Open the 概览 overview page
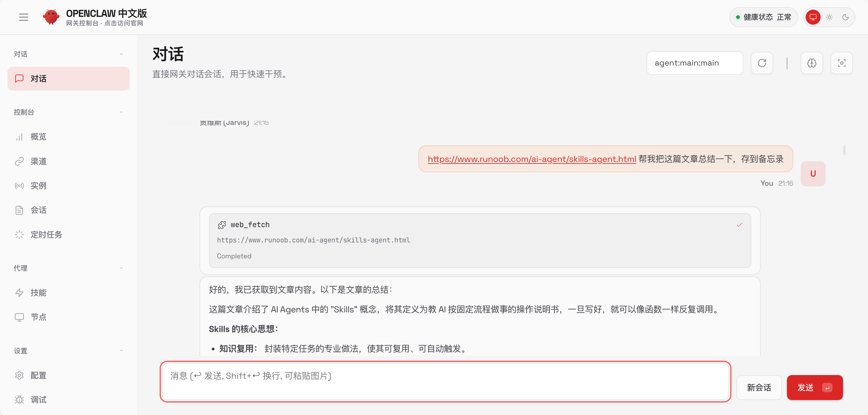This screenshot has width=868, height=415. [x=38, y=137]
